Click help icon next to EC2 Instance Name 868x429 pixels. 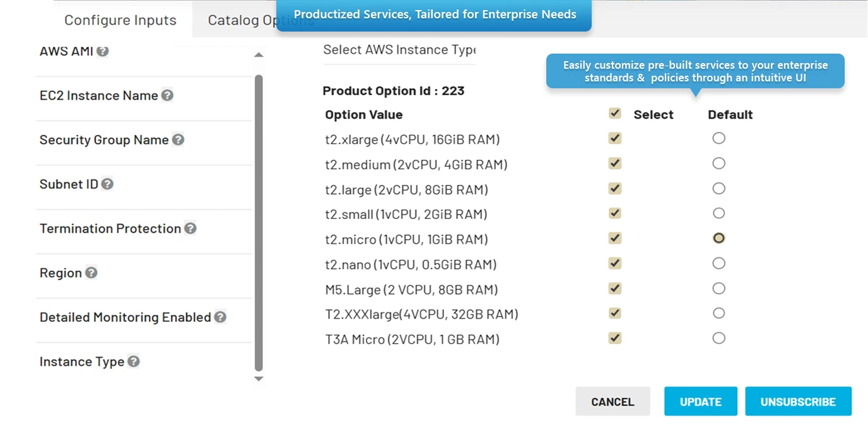tap(167, 95)
